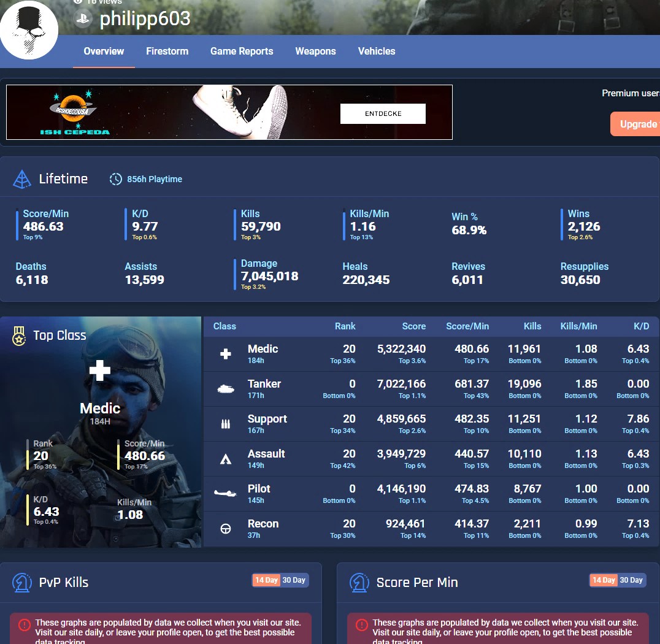Click the Pilot plane icon
Screen dimensions: 660x644
[225, 493]
